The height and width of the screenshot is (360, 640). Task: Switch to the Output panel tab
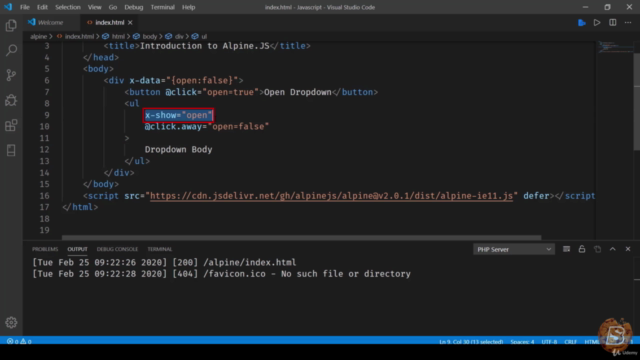coord(77,249)
